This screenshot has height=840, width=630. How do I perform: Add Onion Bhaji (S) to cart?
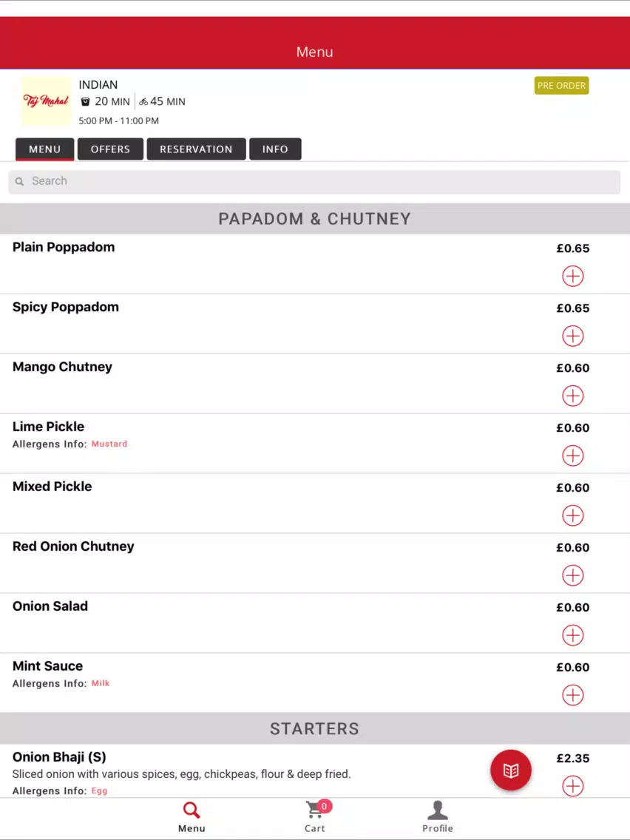[572, 787]
